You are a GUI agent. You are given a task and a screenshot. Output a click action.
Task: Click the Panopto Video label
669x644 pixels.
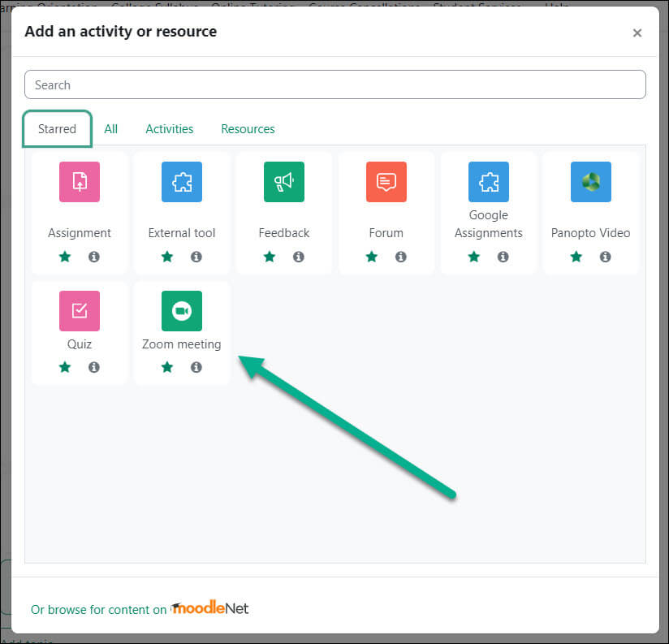[x=591, y=233]
